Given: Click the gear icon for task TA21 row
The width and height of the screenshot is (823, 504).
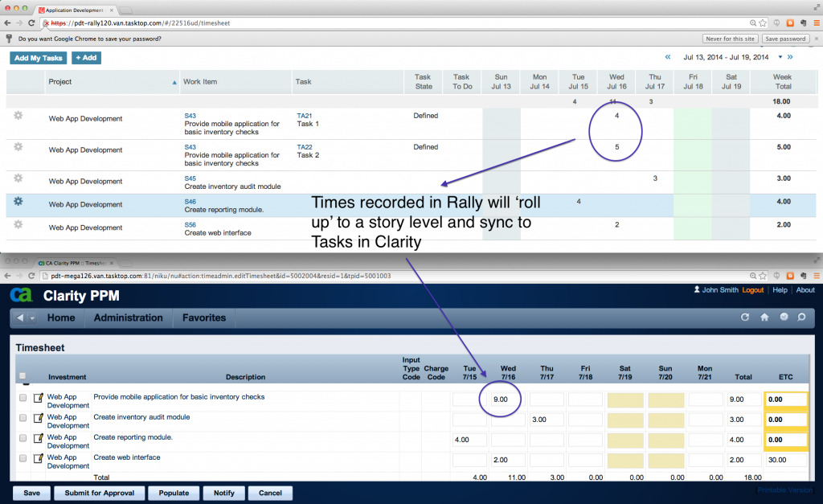Looking at the screenshot, I should (x=18, y=116).
